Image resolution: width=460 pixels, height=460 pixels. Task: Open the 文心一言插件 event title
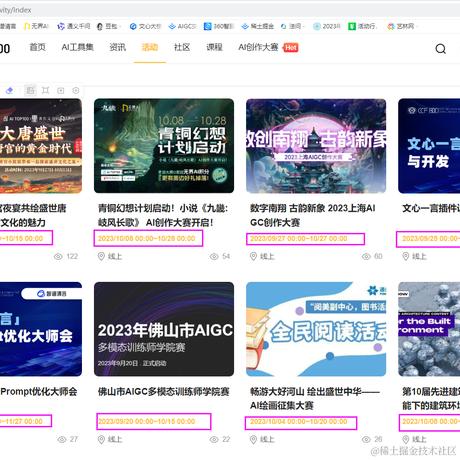coord(431,208)
